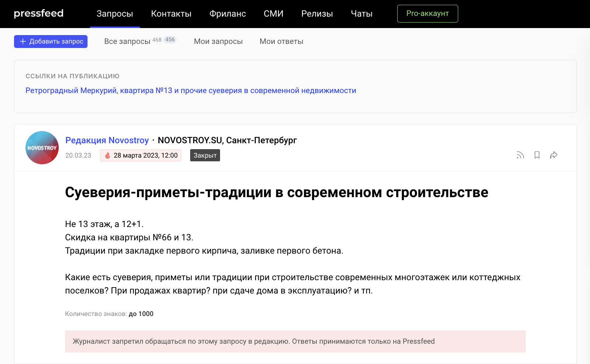
Task: Click the Pro-аккаунт button
Action: pos(428,14)
